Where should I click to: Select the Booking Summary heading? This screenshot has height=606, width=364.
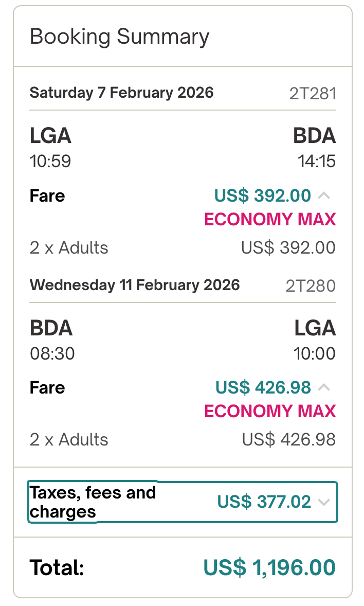[x=119, y=37]
